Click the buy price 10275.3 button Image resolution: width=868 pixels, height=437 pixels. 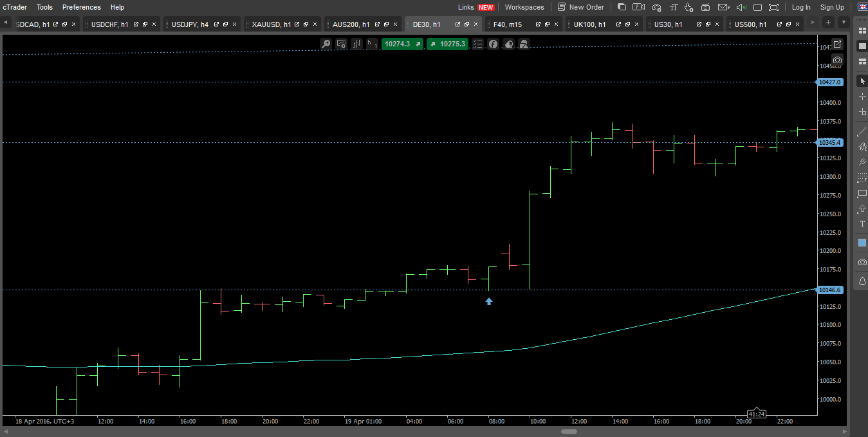[447, 44]
